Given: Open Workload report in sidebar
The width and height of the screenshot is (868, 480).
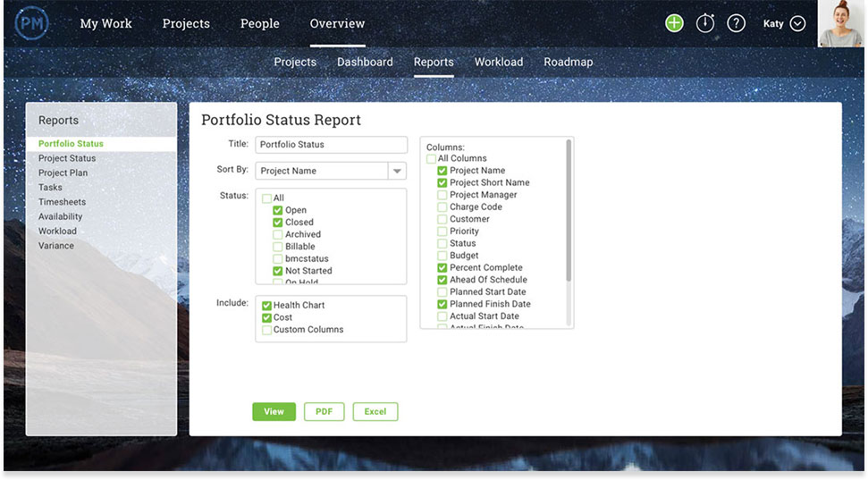Looking at the screenshot, I should pos(57,231).
